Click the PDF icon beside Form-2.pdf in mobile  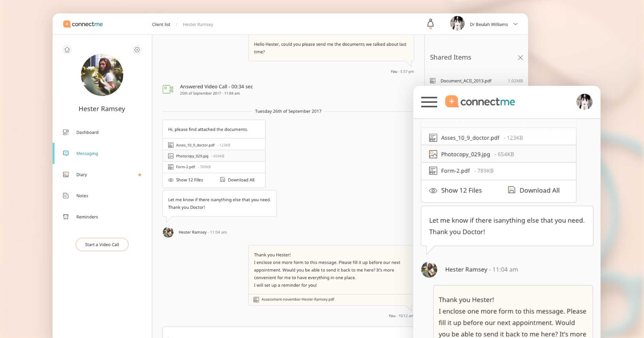(433, 171)
